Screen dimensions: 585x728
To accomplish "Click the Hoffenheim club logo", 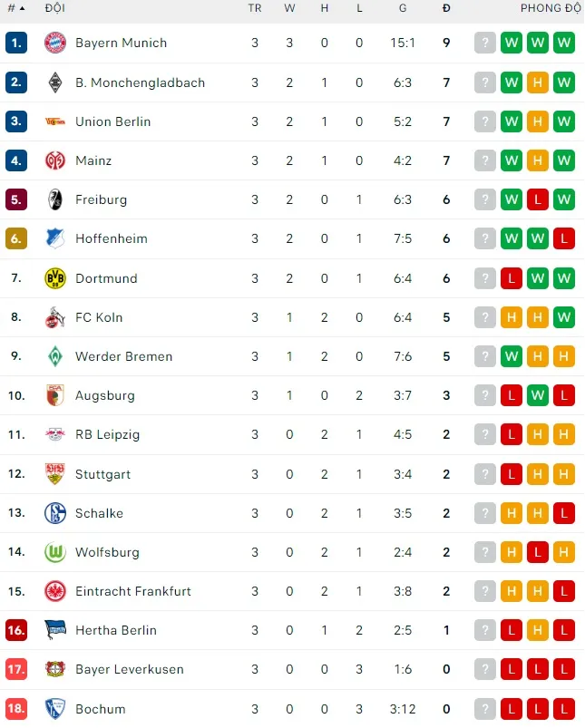I will coord(55,238).
